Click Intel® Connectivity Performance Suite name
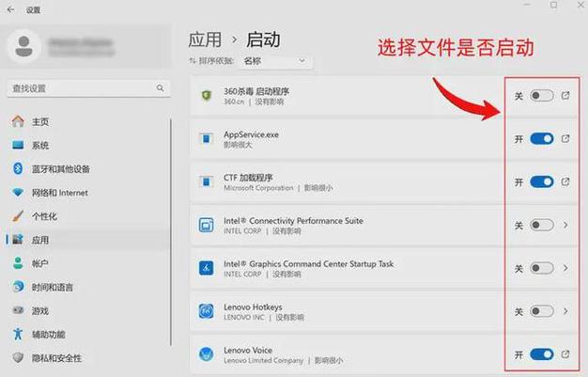The width and height of the screenshot is (588, 377). click(293, 220)
